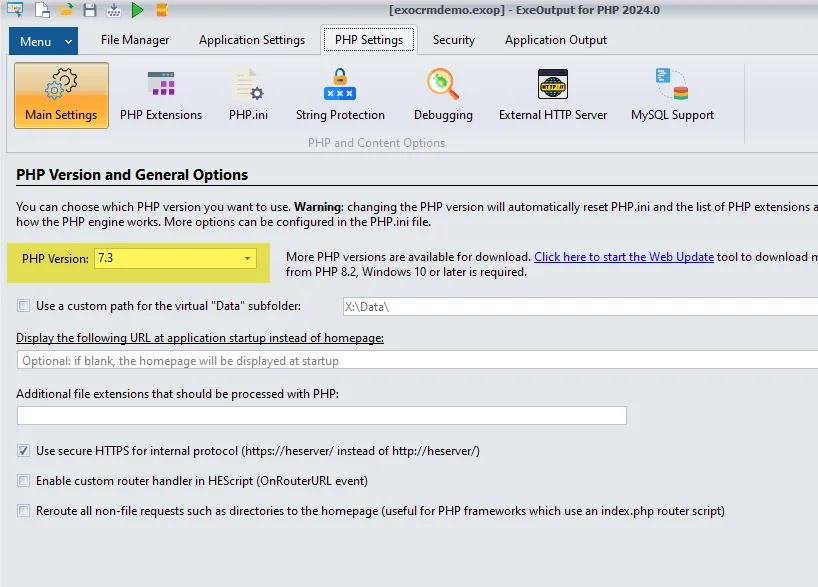818x587 pixels.
Task: Click the new project document icon
Action: (x=42, y=10)
